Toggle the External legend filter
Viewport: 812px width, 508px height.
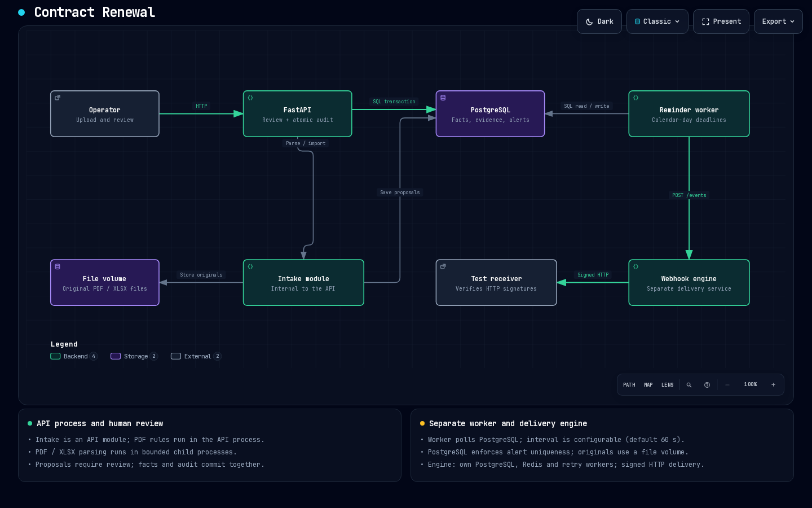196,356
